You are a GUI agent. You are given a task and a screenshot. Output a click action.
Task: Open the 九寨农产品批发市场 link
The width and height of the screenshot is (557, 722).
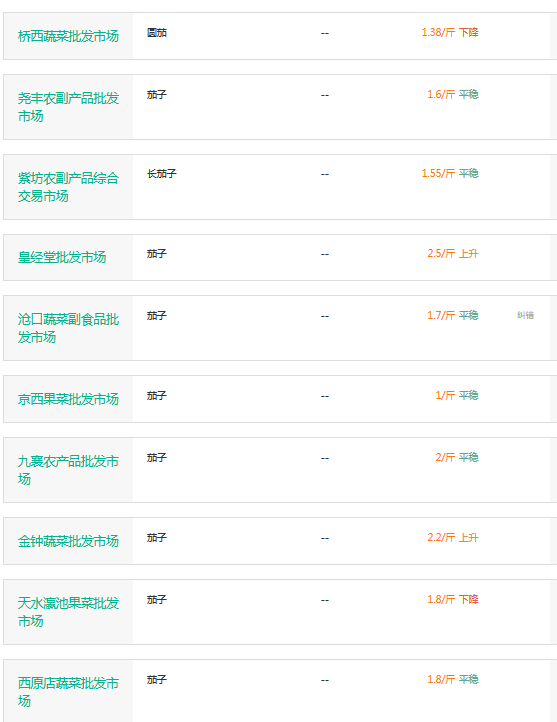68,470
